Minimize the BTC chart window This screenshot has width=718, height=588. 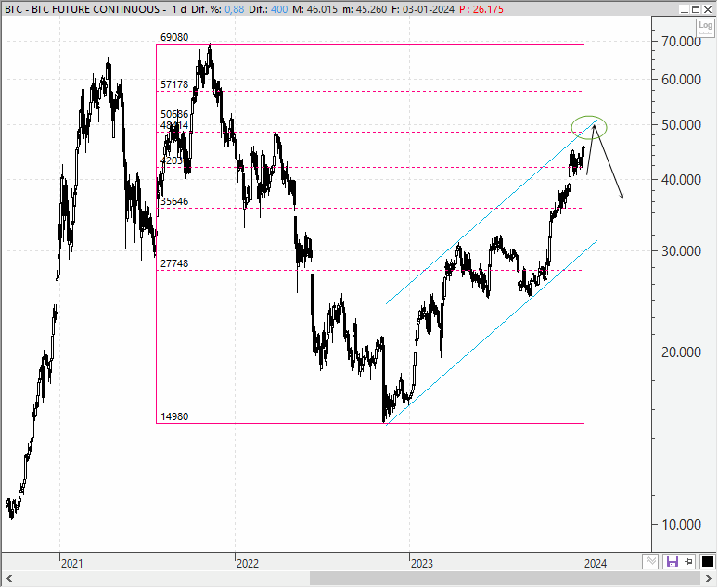pyautogui.click(x=684, y=9)
